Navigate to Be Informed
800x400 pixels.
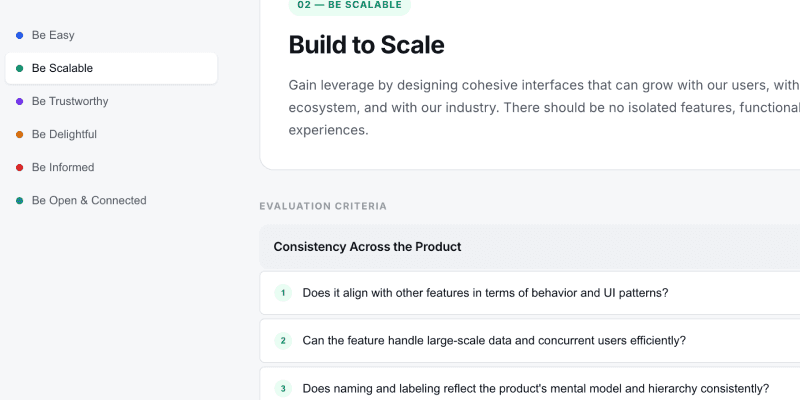(x=62, y=167)
